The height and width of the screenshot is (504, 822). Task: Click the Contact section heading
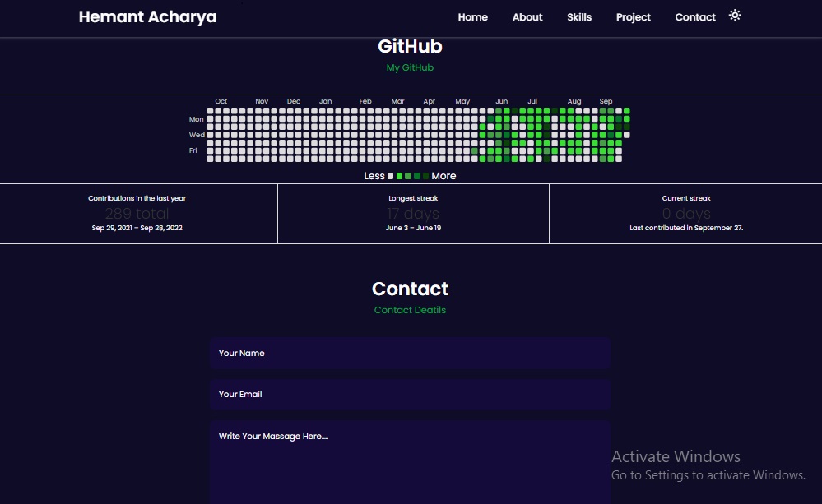tap(410, 289)
